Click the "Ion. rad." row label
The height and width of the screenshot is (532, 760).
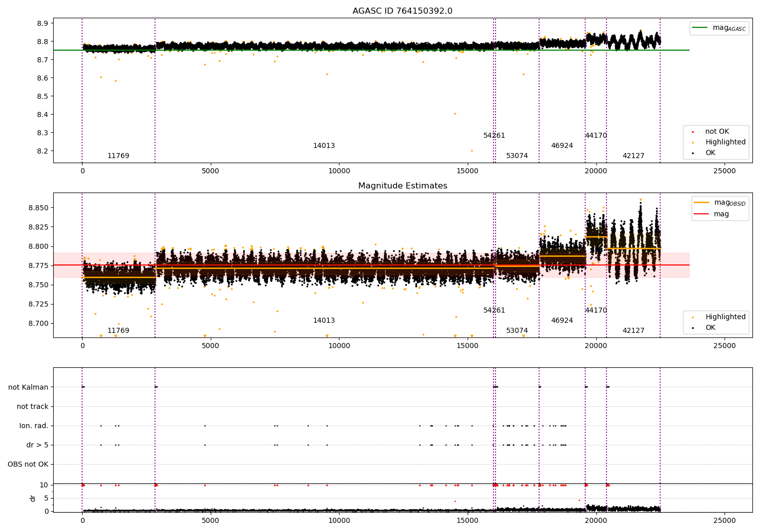coord(34,426)
